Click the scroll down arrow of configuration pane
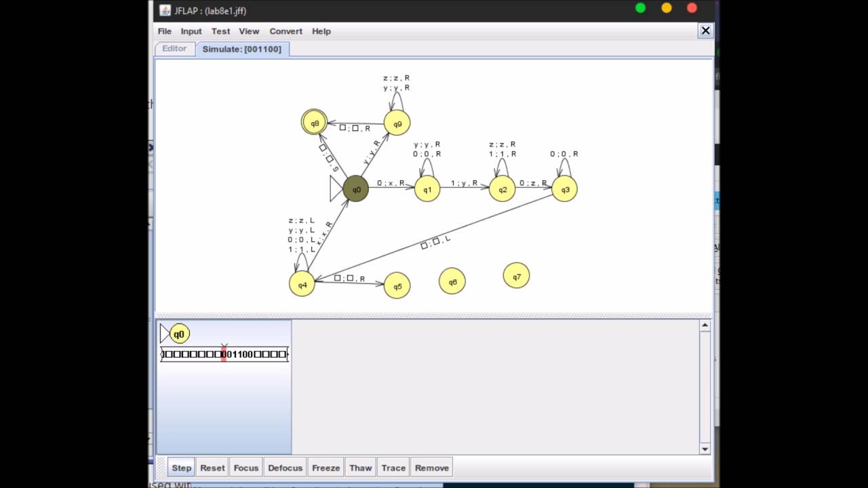This screenshot has height=488, width=868. [x=705, y=449]
